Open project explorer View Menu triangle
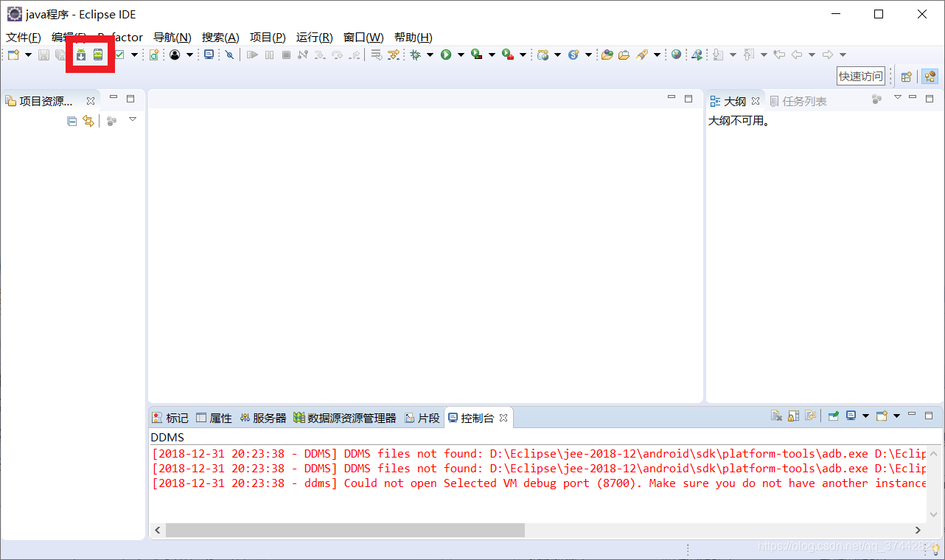 [133, 119]
